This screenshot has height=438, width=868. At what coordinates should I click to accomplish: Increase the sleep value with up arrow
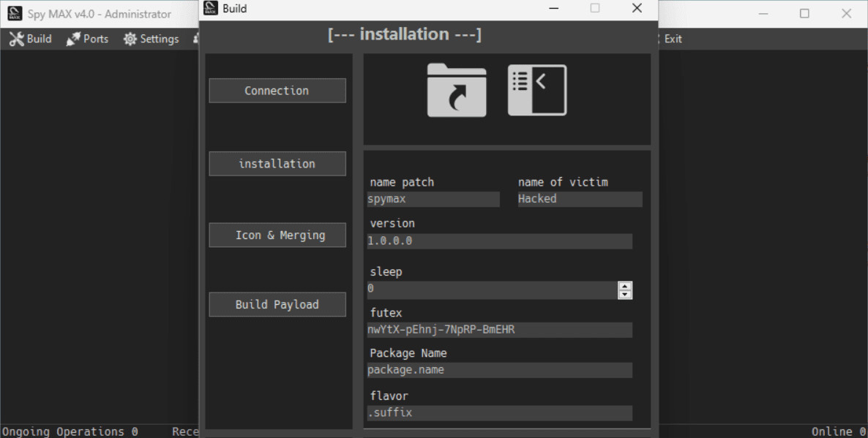tap(625, 286)
